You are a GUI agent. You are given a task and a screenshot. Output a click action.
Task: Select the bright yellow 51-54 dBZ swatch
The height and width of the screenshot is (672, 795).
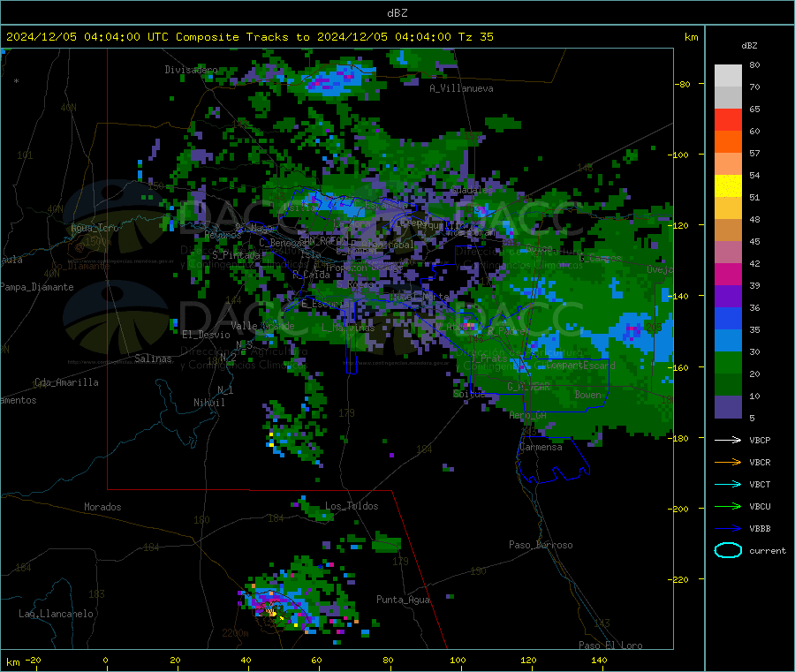(728, 186)
